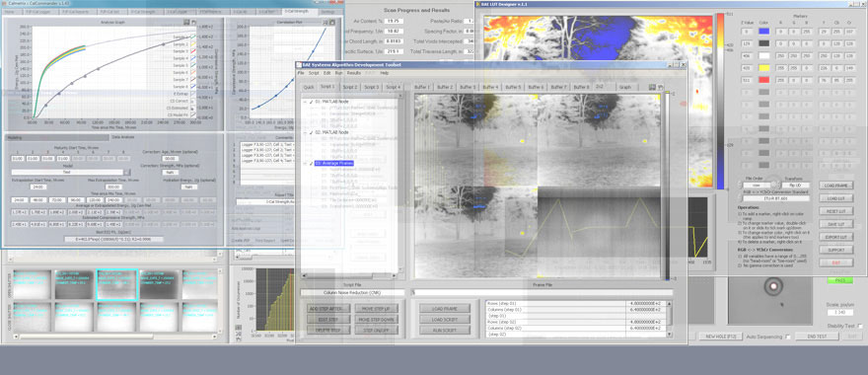Click the END TEST button

817,337
